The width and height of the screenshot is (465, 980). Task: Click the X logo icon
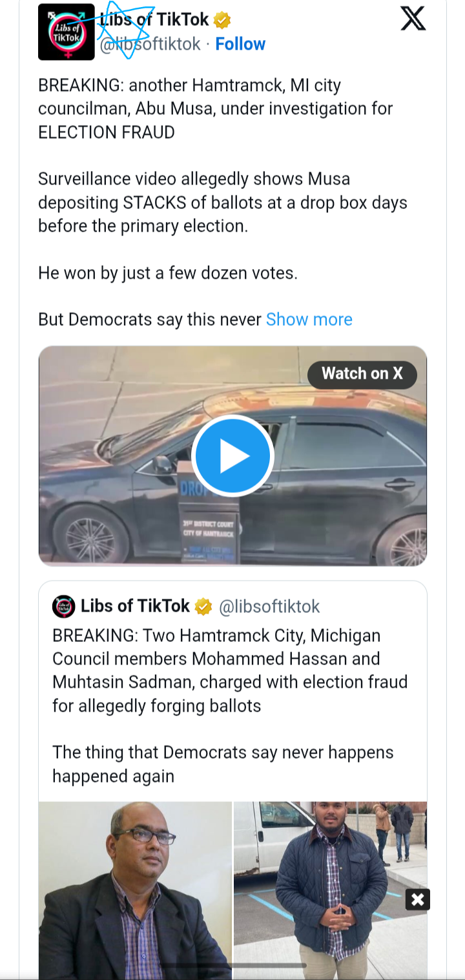413,20
